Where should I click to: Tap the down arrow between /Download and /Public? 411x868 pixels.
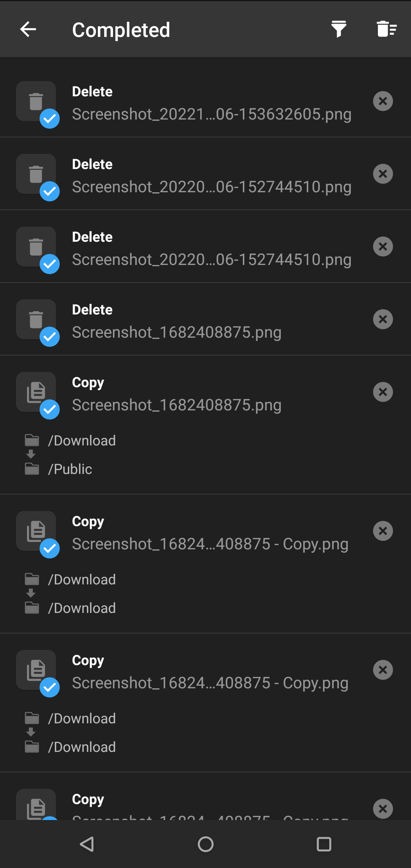click(31, 454)
